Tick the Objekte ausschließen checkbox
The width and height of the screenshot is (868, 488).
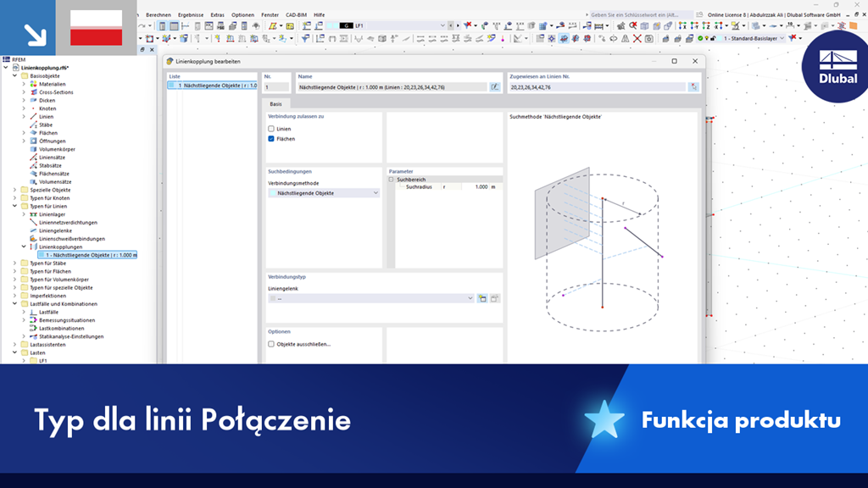coord(271,344)
